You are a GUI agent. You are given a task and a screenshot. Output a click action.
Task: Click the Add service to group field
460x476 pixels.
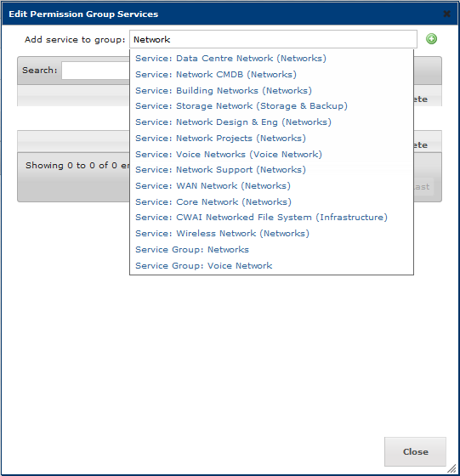(x=273, y=39)
